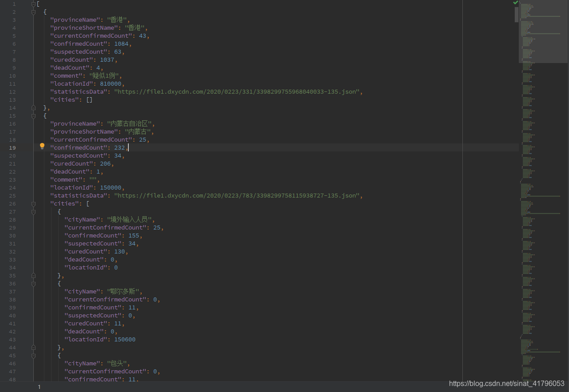Click the "confirmedCount" key on line 48

[93, 380]
